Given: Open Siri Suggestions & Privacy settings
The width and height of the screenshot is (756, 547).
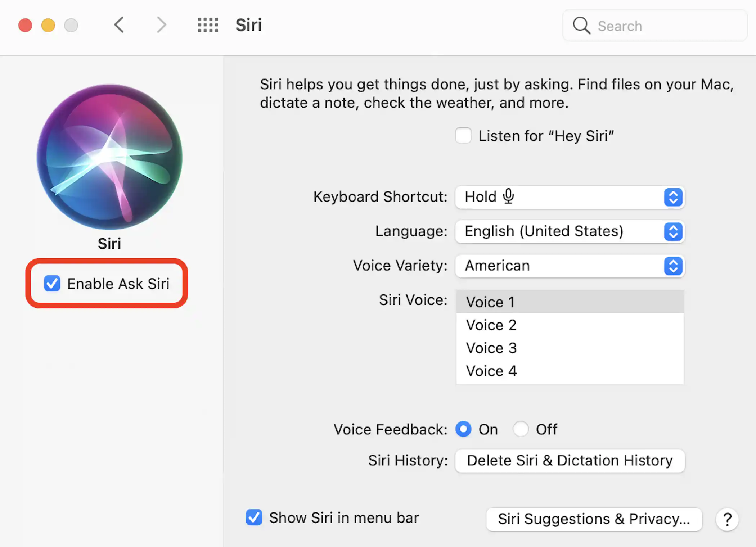Looking at the screenshot, I should 594,519.
